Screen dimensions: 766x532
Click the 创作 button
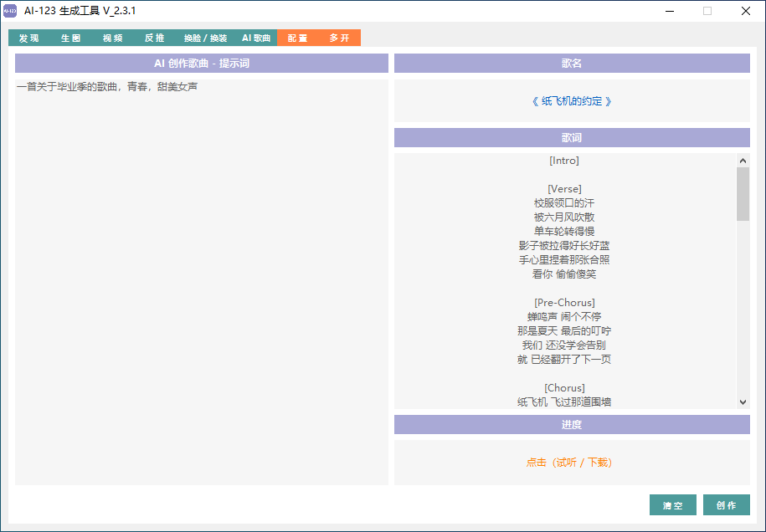[727, 505]
